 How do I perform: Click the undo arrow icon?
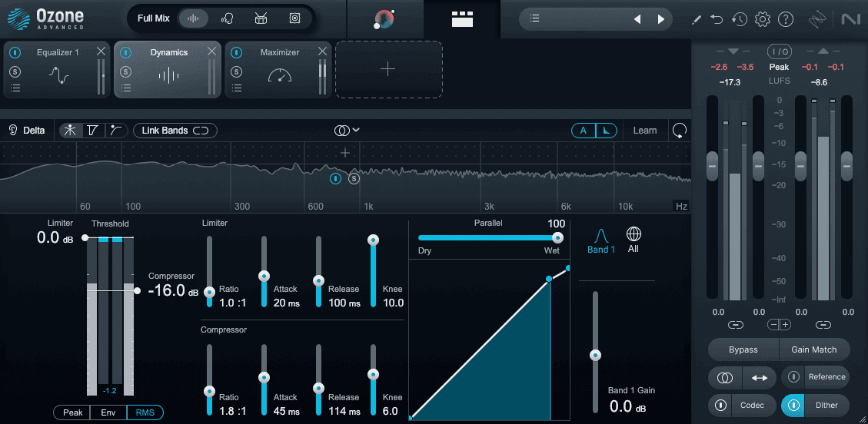coord(717,19)
